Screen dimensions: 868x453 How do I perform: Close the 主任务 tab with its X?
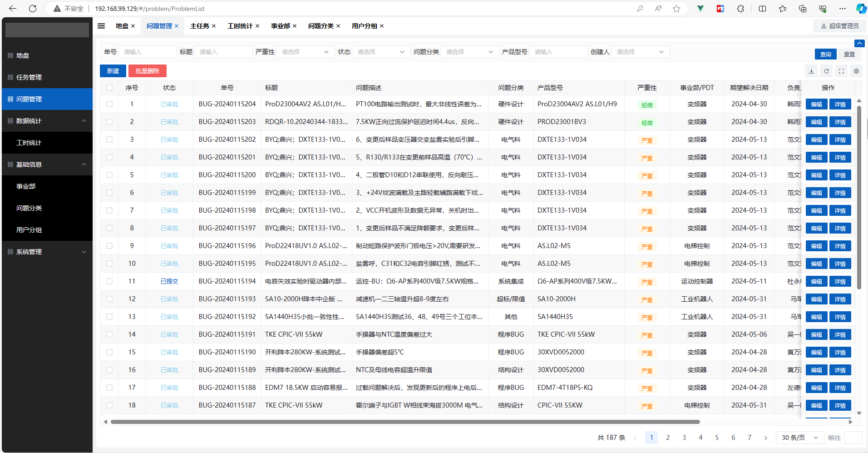pos(214,26)
